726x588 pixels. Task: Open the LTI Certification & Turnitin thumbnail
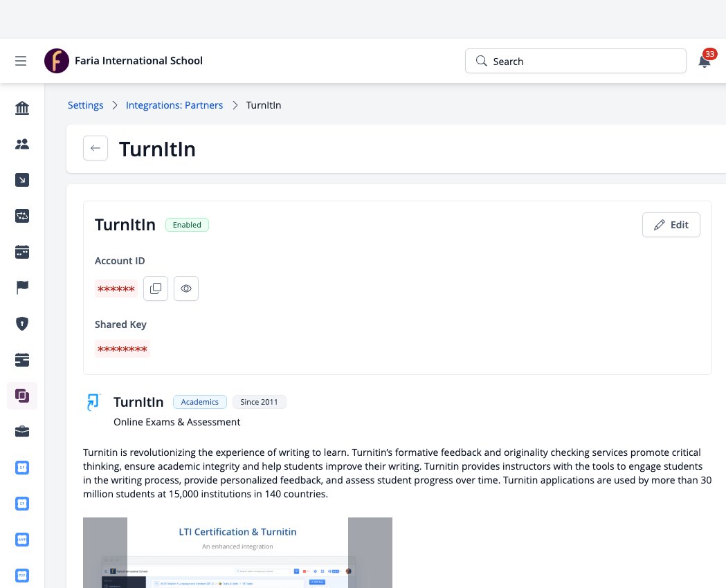(237, 553)
